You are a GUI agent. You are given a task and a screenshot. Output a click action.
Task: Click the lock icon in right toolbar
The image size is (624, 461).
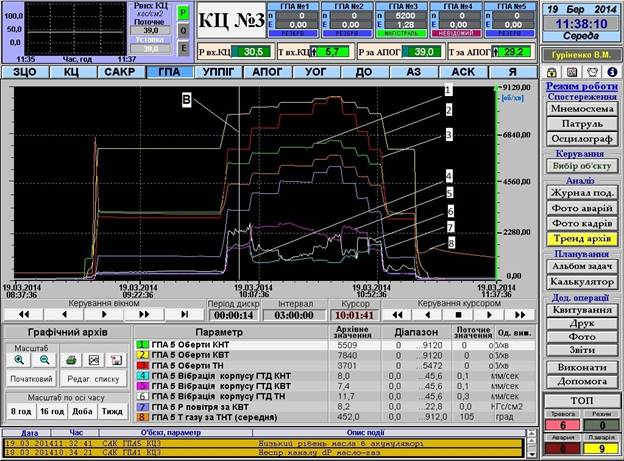point(552,72)
